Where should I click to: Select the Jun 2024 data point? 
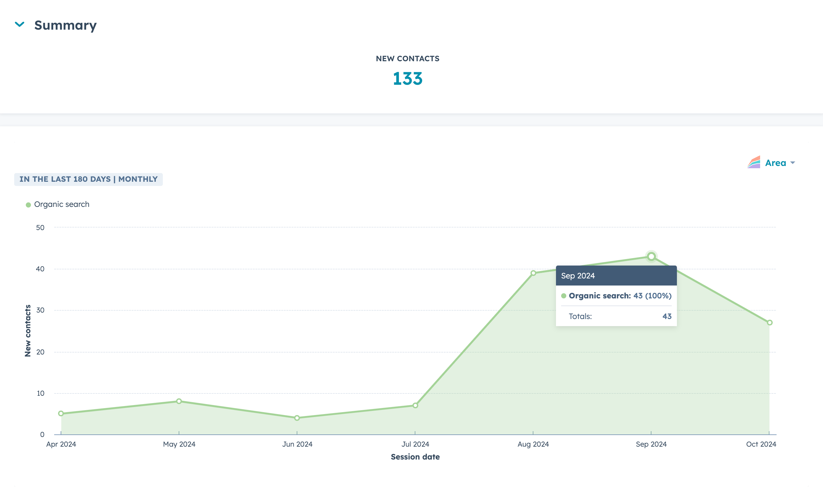click(297, 418)
